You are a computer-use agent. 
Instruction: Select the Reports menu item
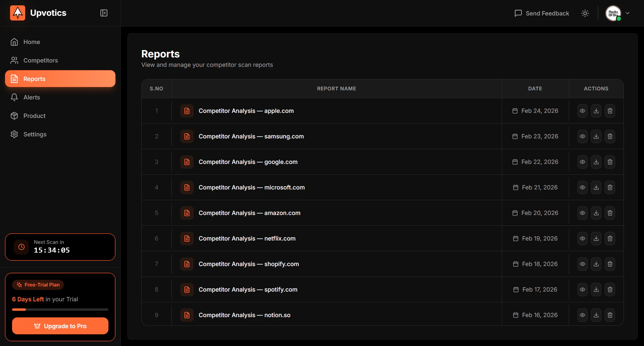tap(34, 79)
